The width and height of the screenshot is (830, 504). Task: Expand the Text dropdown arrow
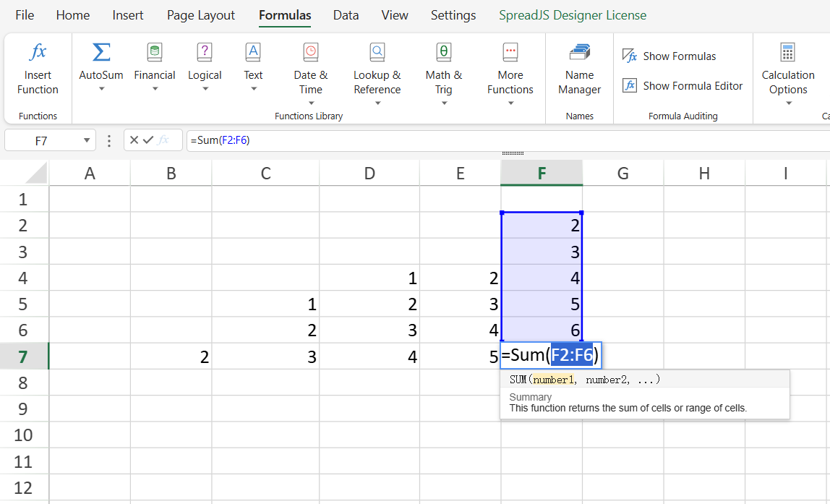254,89
